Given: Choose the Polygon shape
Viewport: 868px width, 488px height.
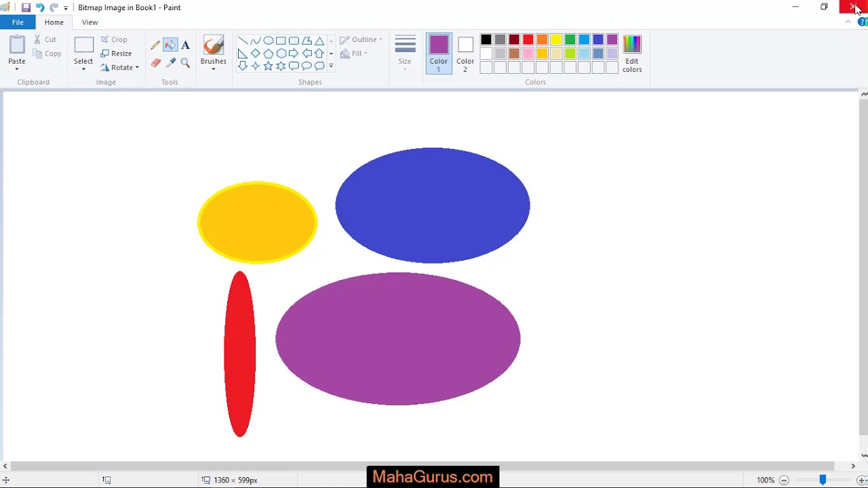Looking at the screenshot, I should click(x=307, y=41).
